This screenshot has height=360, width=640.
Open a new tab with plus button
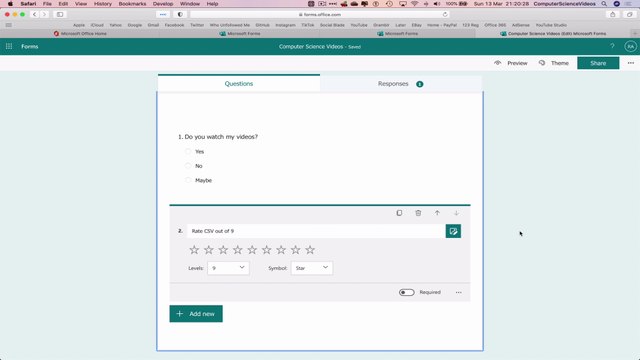tap(635, 33)
